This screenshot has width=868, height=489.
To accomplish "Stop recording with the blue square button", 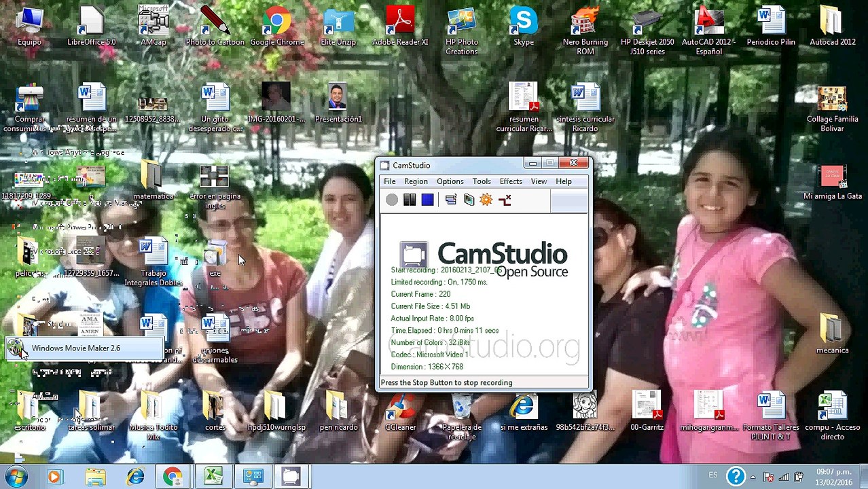I will [427, 200].
